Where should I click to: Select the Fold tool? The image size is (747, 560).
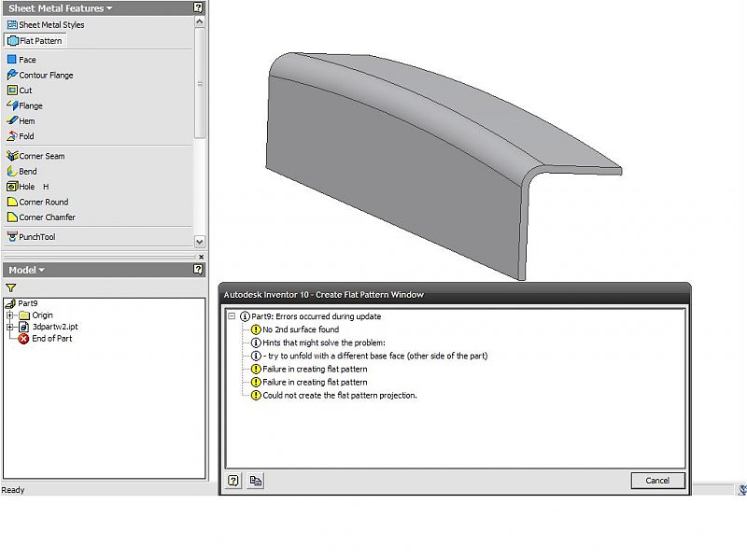coord(21,136)
